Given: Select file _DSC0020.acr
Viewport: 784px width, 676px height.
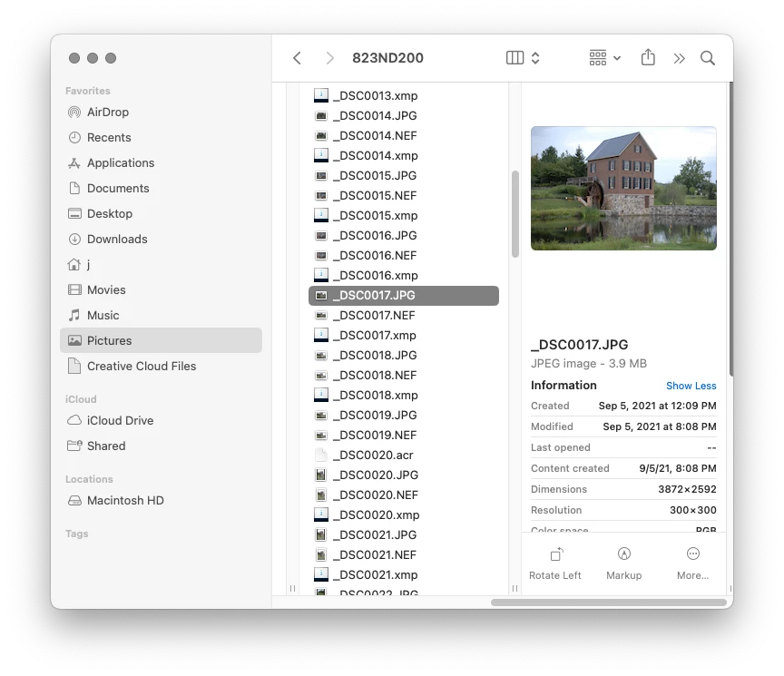Looking at the screenshot, I should (x=404, y=455).
